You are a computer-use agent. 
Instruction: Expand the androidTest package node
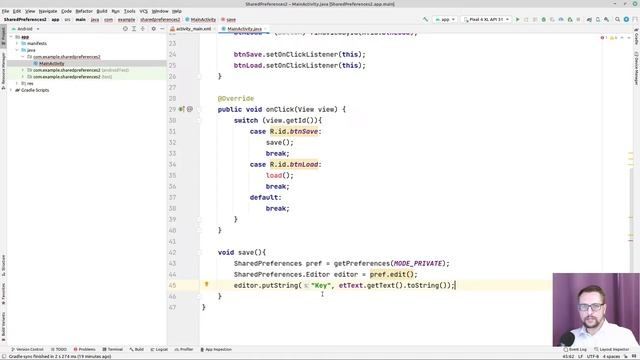[23, 70]
